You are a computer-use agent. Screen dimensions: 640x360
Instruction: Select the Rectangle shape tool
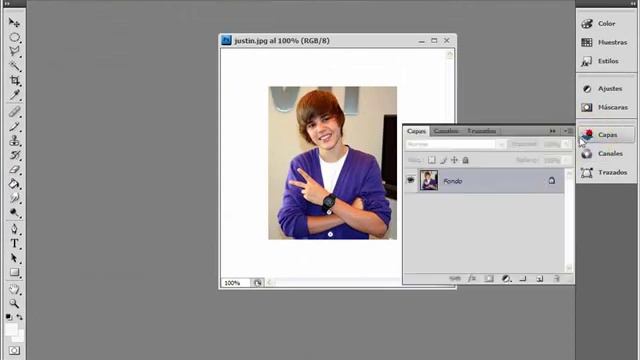pos(14,272)
